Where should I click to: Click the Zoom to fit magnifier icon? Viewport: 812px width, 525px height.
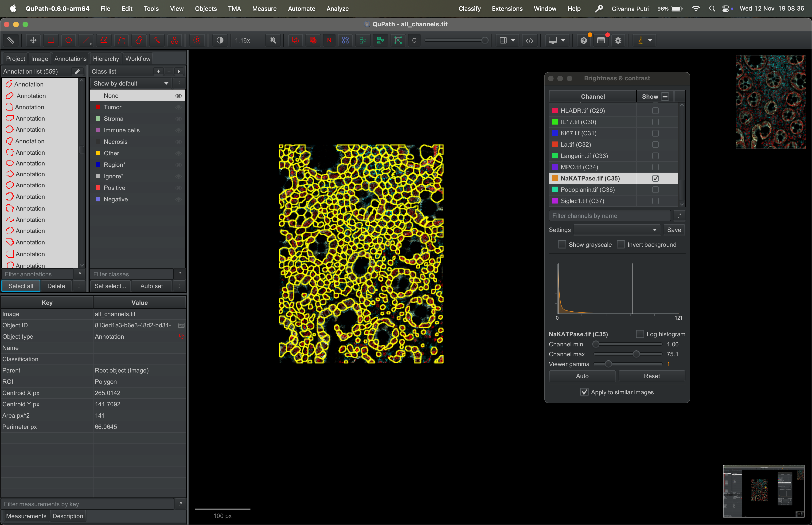point(273,40)
